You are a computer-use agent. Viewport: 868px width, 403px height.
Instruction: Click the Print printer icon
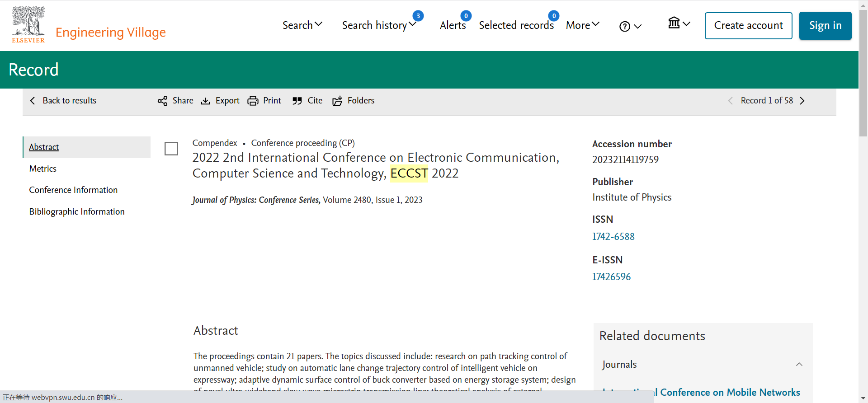pyautogui.click(x=253, y=101)
